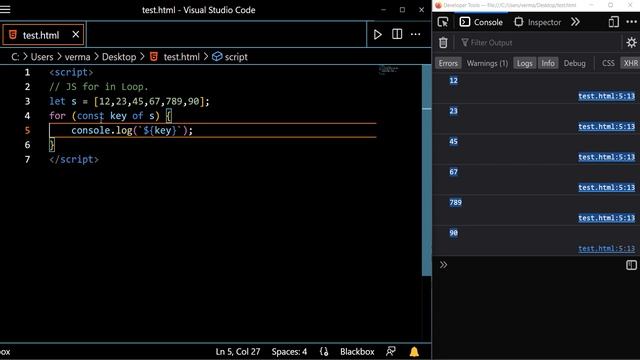This screenshot has width=640, height=360.
Task: Click the editor vertical scrollbar
Action: click(427, 170)
